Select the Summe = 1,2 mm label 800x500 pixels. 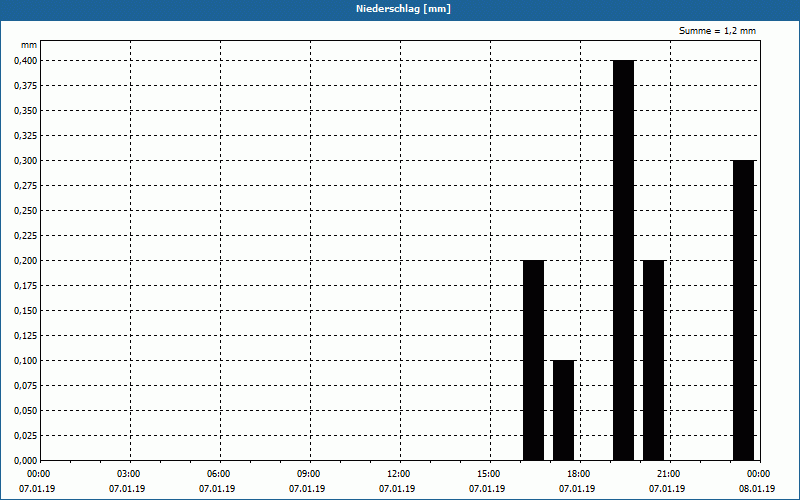tap(717, 31)
